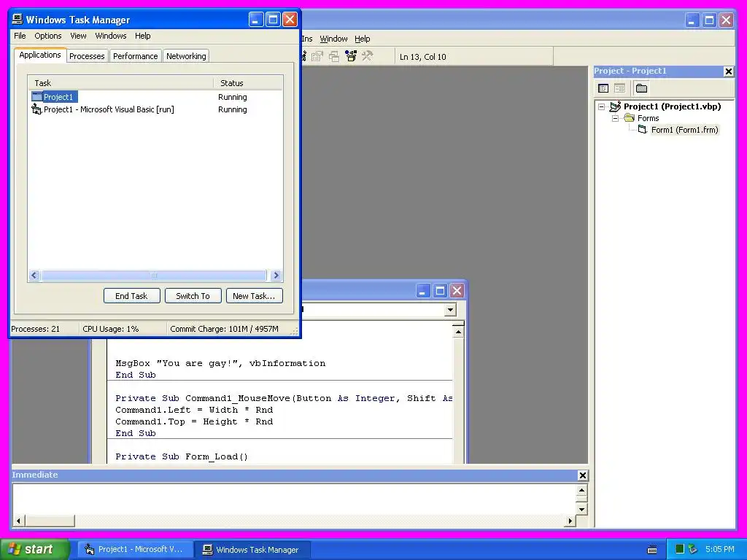Switch to the Networking tab
The width and height of the screenshot is (747, 560).
186,56
